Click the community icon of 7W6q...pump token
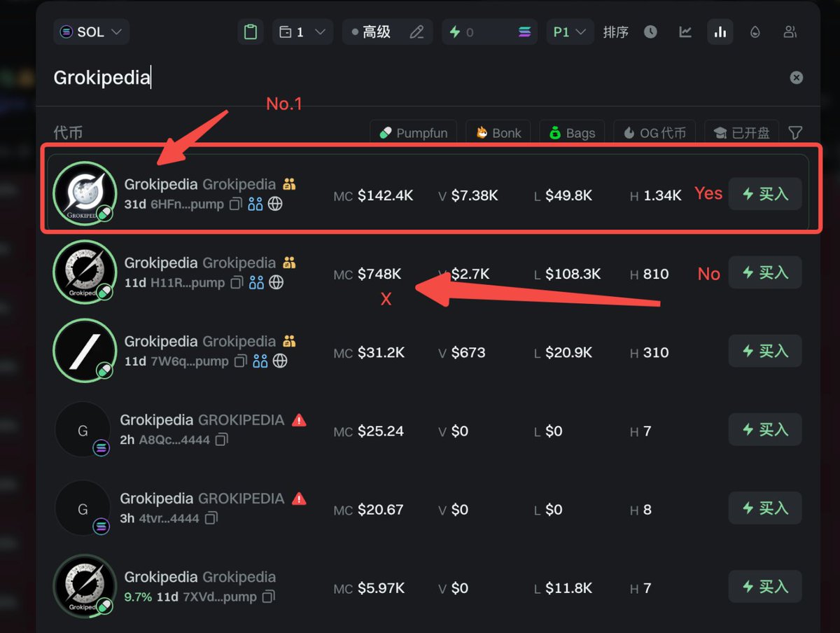 pyautogui.click(x=260, y=361)
